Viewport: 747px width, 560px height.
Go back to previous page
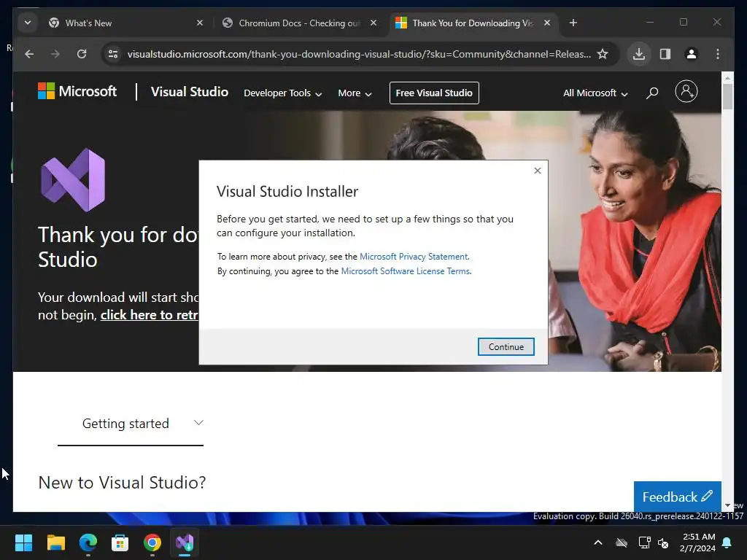pyautogui.click(x=29, y=54)
